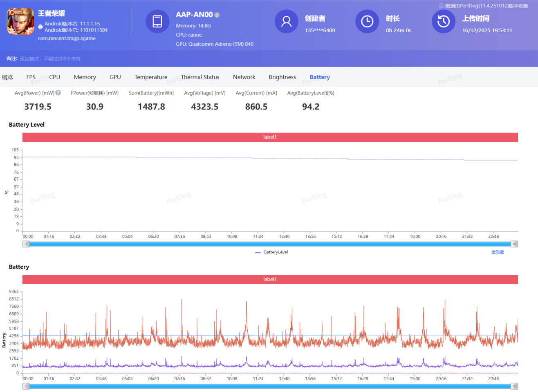Go to the 概览 overview tab
The image size is (538, 392).
pos(7,77)
